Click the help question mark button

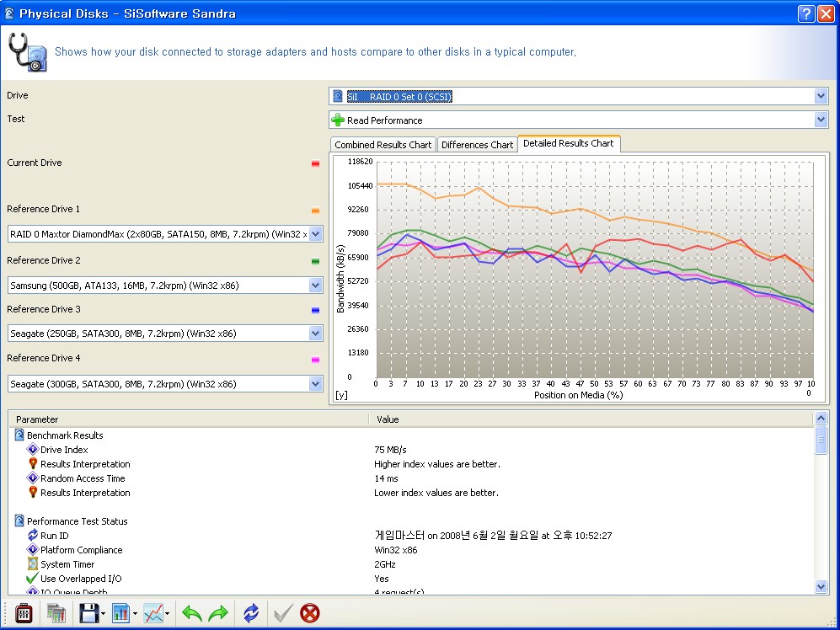tap(806, 13)
